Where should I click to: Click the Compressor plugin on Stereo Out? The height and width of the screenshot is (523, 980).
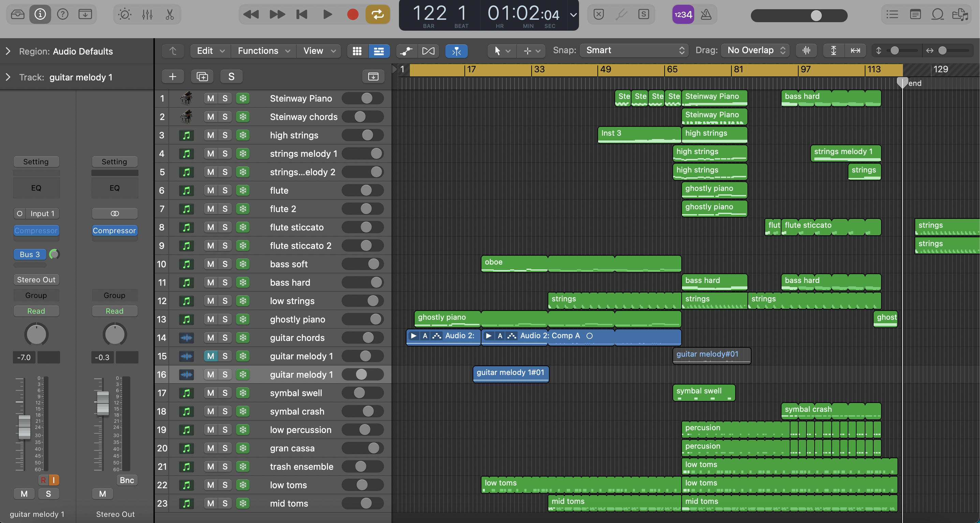114,230
